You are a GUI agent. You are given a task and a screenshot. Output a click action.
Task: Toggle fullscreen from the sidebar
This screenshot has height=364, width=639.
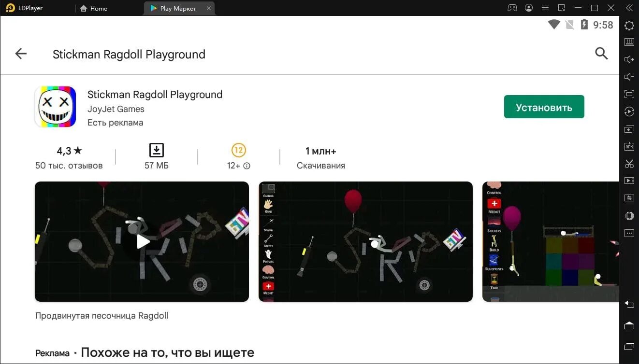(x=629, y=94)
